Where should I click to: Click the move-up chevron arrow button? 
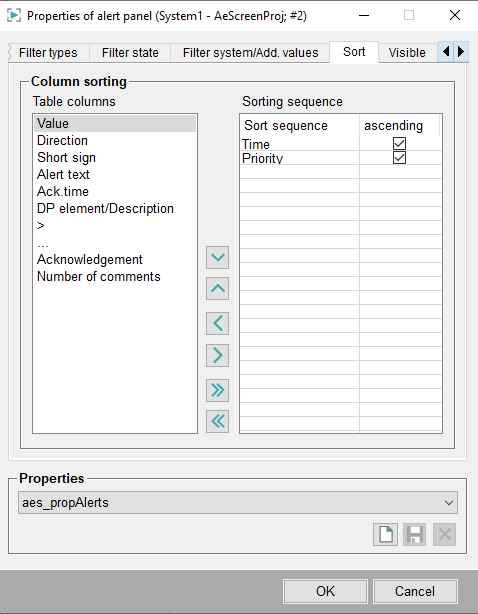coord(217,289)
